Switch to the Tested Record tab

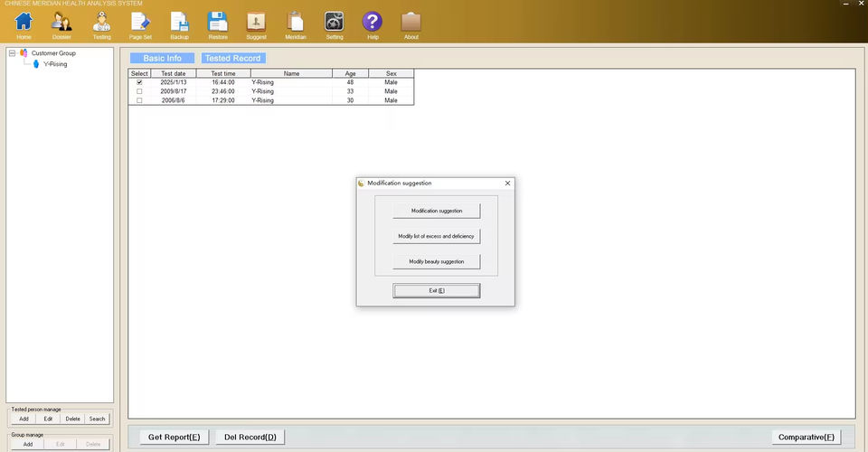click(x=232, y=58)
